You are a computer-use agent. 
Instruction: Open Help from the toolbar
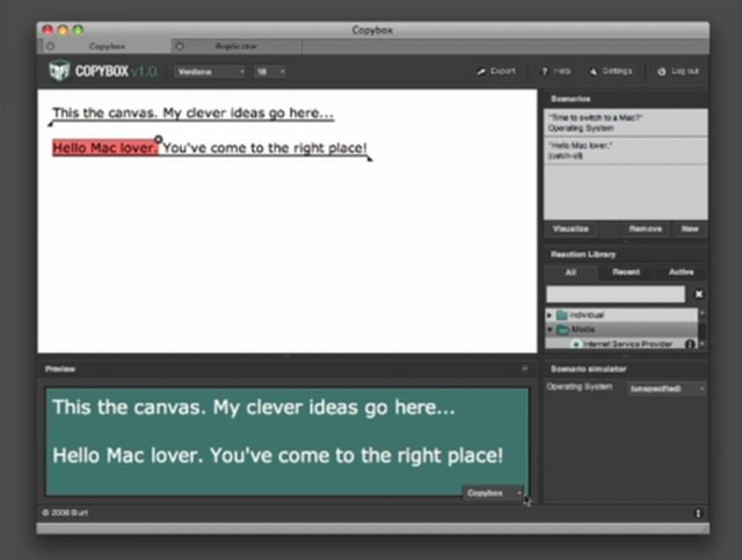click(556, 71)
